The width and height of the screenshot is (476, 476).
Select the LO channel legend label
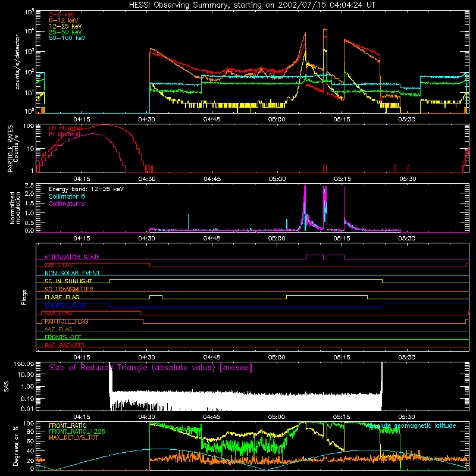click(65, 128)
